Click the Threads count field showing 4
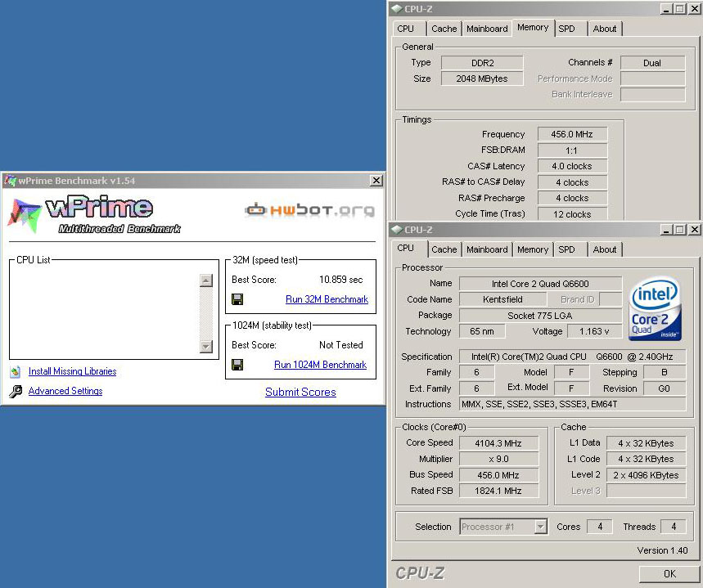The height and width of the screenshot is (588, 703). point(673,527)
